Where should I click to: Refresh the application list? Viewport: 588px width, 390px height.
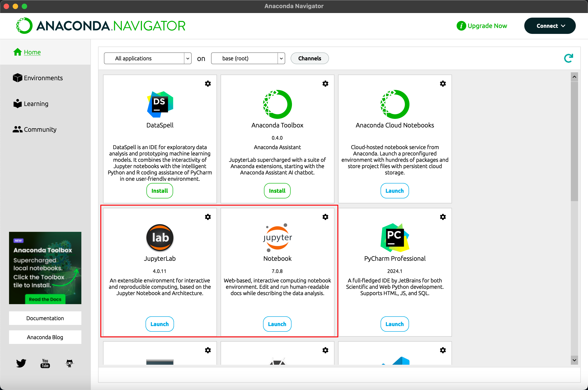(x=568, y=58)
